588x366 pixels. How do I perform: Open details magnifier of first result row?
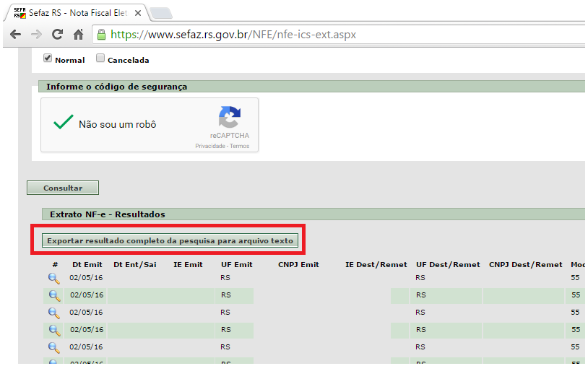54,279
